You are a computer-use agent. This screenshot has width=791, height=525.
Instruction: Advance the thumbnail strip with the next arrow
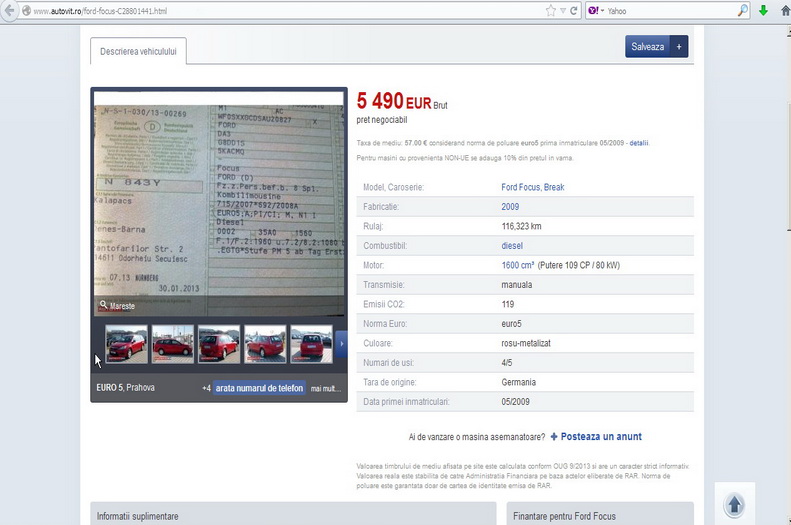point(341,343)
